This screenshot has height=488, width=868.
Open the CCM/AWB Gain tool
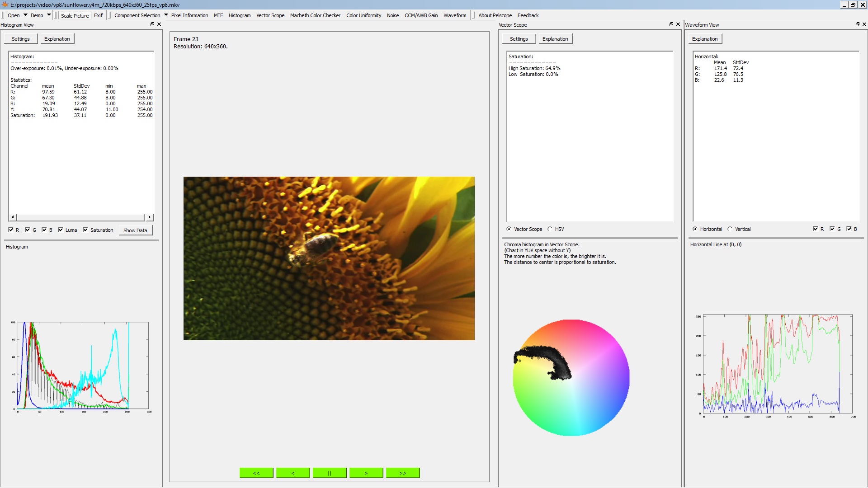click(x=421, y=15)
